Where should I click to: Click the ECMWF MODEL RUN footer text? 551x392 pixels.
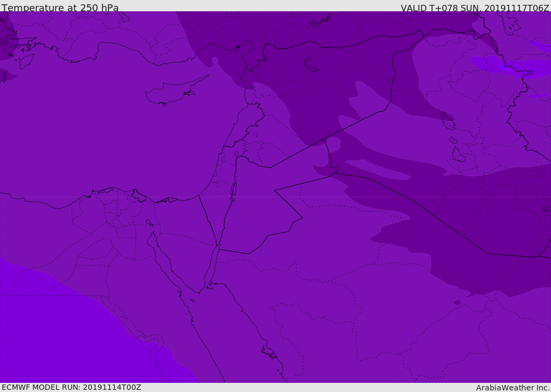[72, 387]
